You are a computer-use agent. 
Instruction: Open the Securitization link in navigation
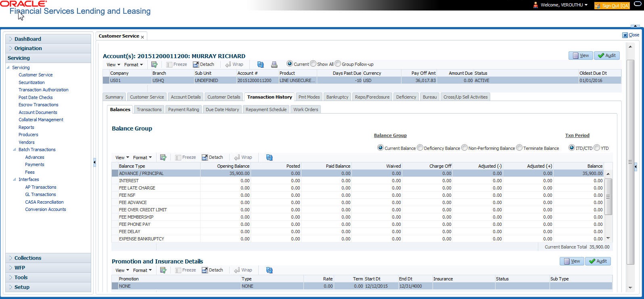point(31,82)
